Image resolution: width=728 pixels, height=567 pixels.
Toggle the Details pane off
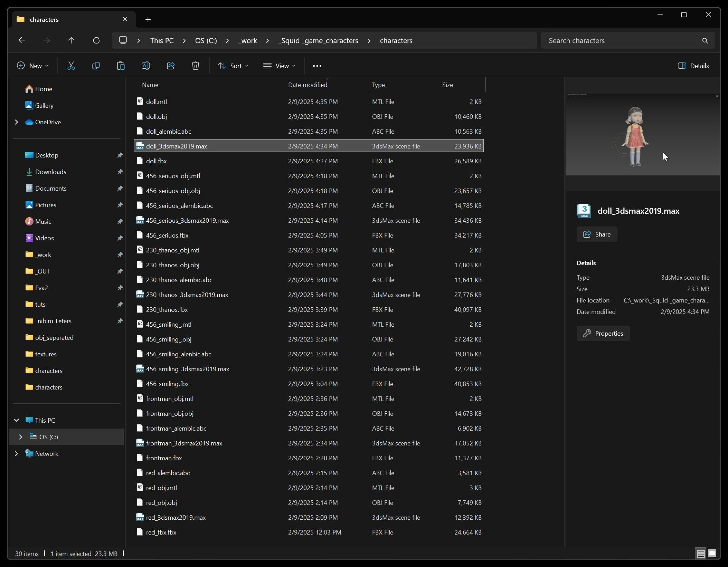693,66
